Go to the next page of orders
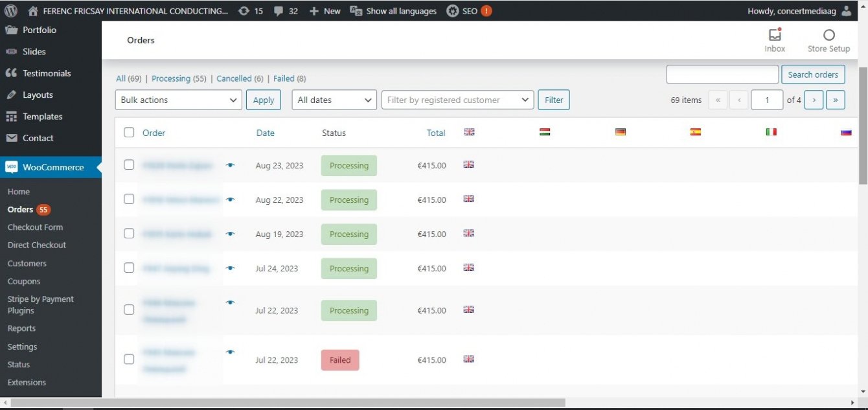868x410 pixels. coord(814,100)
